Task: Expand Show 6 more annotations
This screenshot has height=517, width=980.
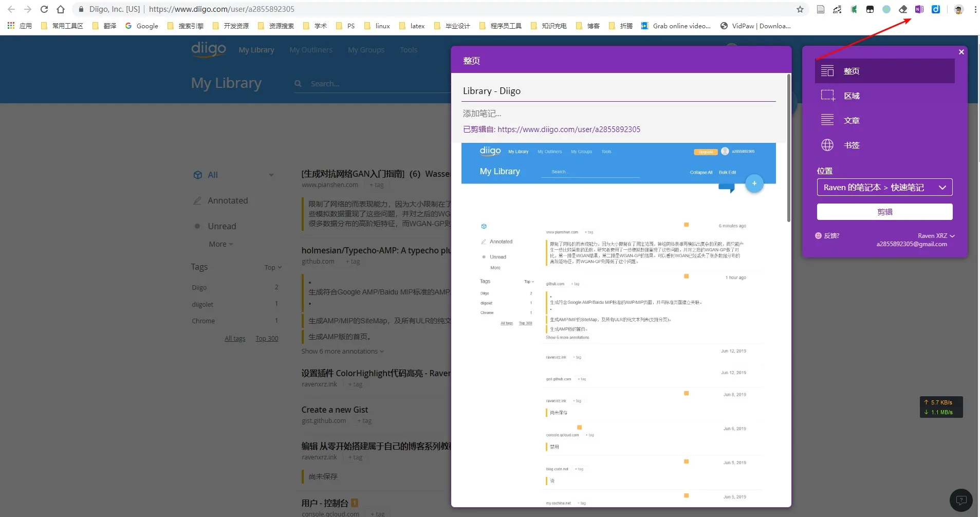Action: (343, 352)
